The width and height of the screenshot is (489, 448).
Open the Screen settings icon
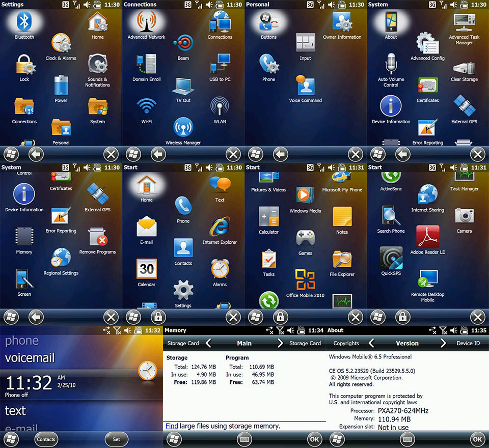pos(24,278)
